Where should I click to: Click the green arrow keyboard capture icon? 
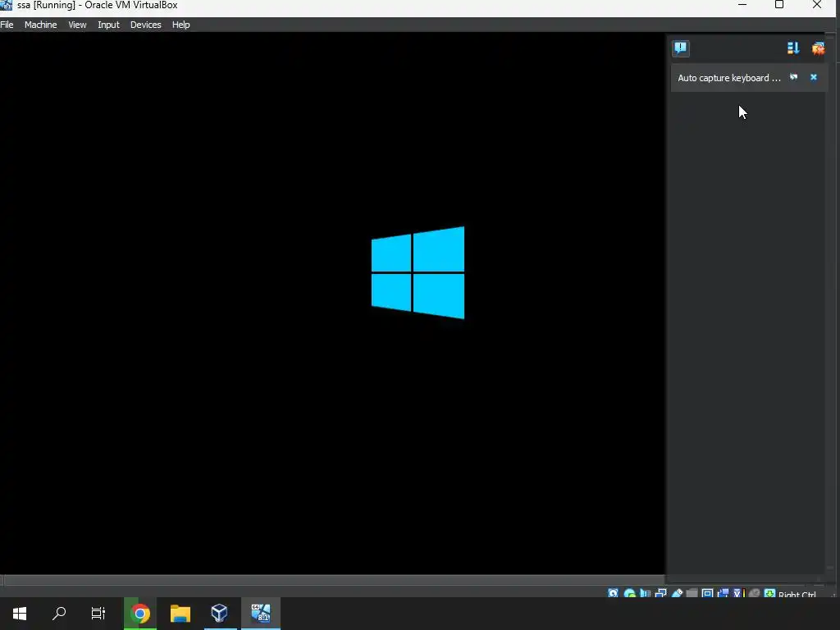coord(769,593)
